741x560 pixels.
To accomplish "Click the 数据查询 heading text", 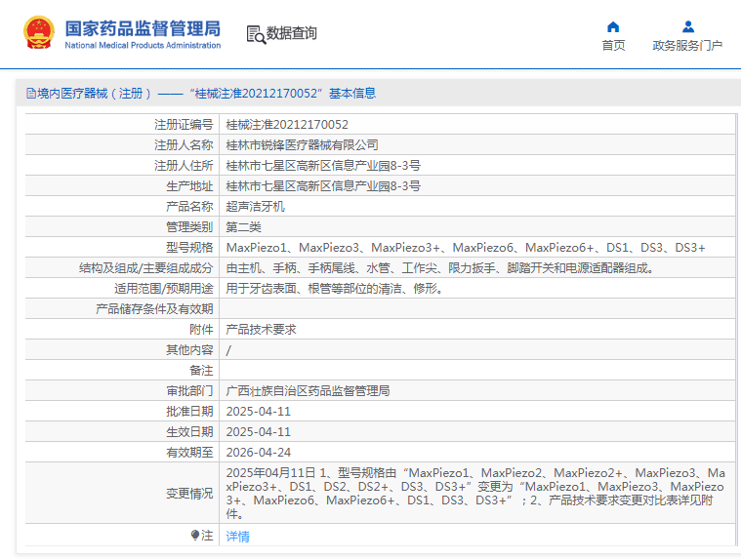I will 292,34.
